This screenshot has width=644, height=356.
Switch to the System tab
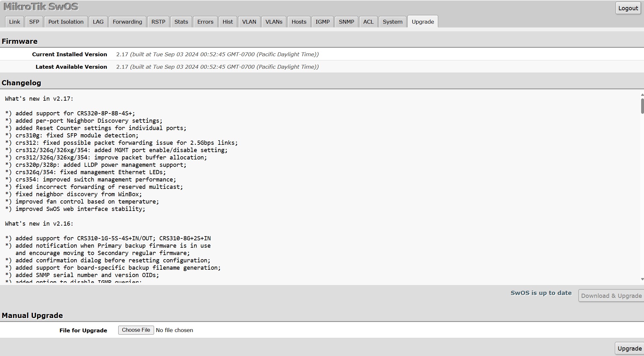(x=392, y=22)
